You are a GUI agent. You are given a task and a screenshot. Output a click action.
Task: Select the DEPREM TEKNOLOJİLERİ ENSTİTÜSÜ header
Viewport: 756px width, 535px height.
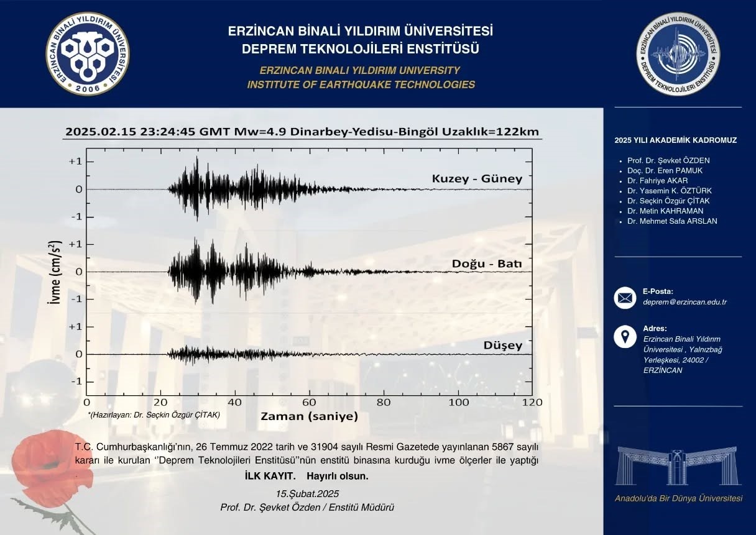click(362, 48)
